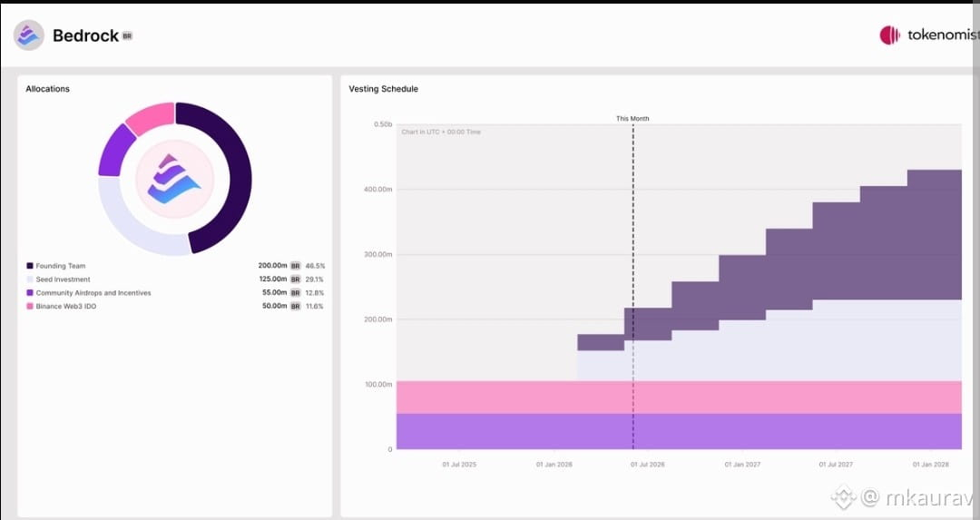The height and width of the screenshot is (520, 980).
Task: Click the Bedrock logo icon in the header
Action: pyautogui.click(x=29, y=35)
